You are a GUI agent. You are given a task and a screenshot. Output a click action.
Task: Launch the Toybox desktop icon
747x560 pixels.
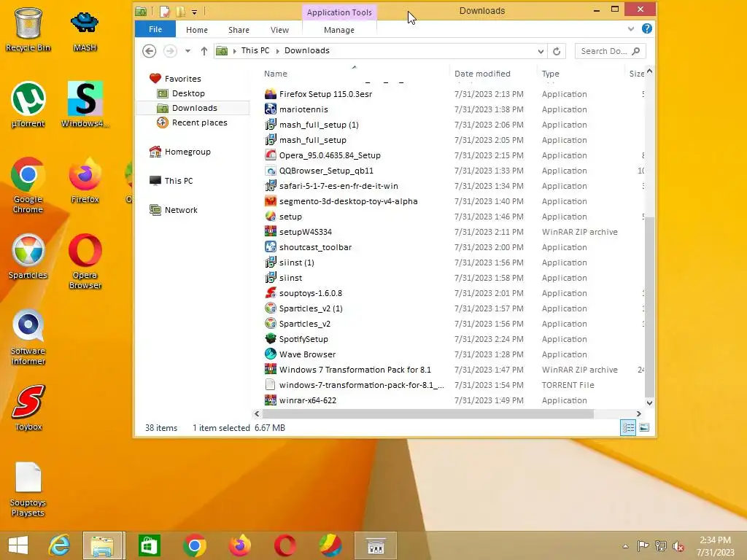click(28, 408)
